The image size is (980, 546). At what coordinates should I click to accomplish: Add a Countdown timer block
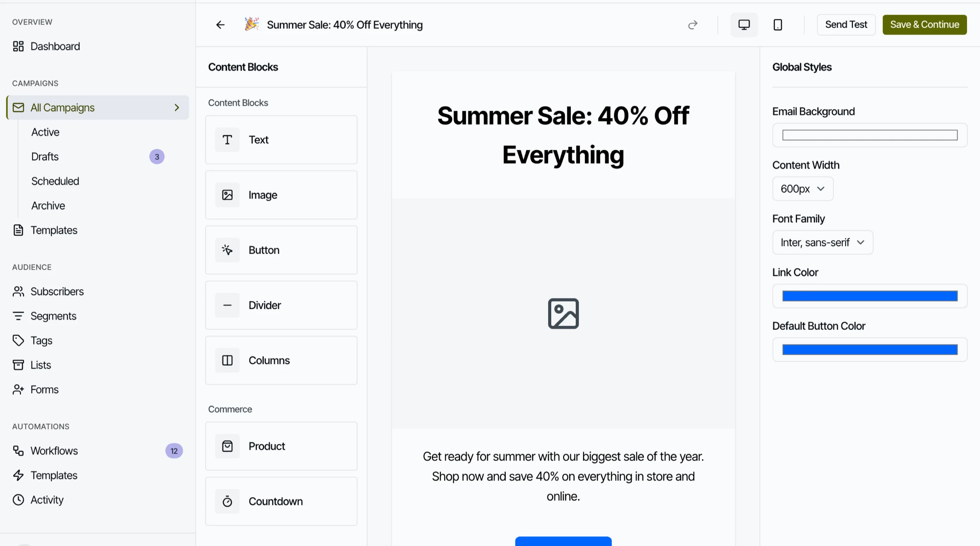281,502
